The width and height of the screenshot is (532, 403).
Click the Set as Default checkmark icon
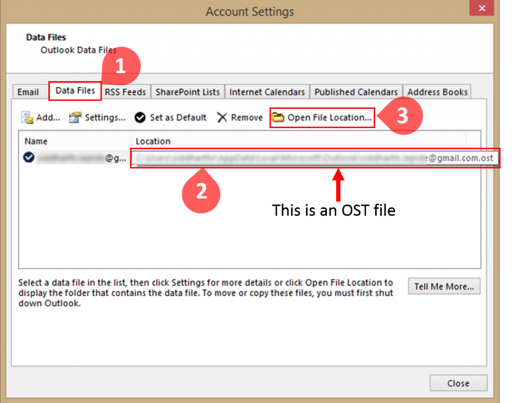(x=140, y=118)
